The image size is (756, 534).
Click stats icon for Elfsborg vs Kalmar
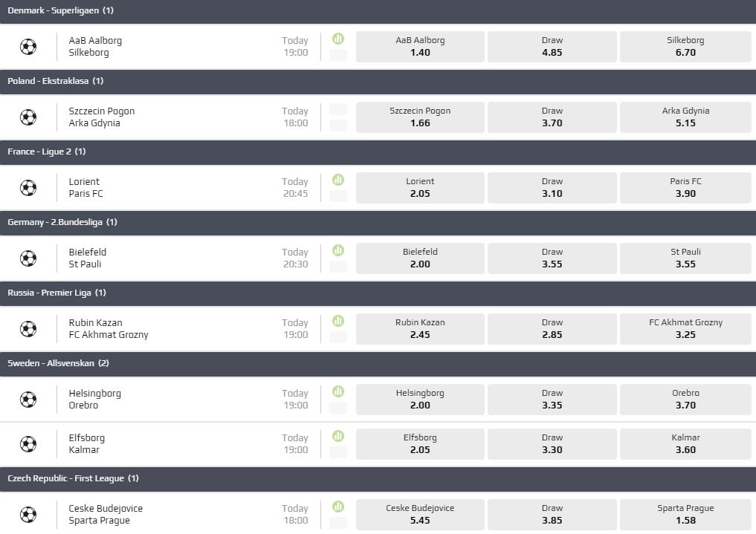pos(338,436)
